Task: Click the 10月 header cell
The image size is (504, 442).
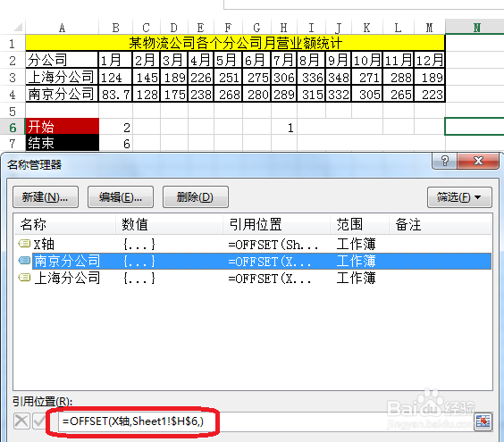Action: (367, 60)
